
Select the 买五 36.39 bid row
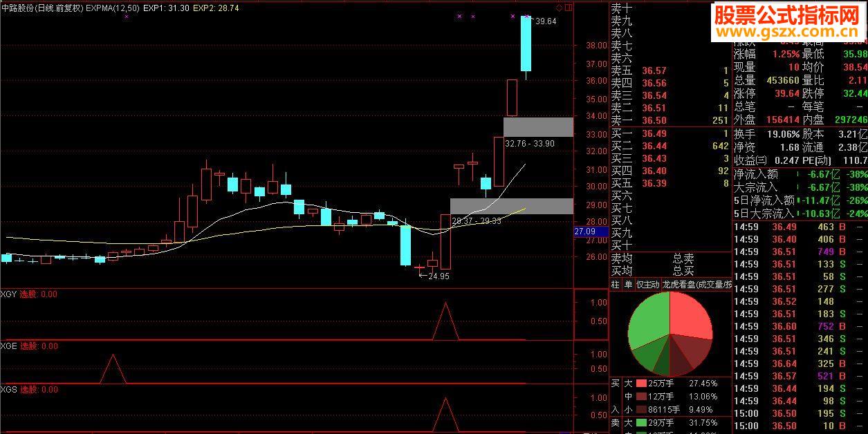670,183
